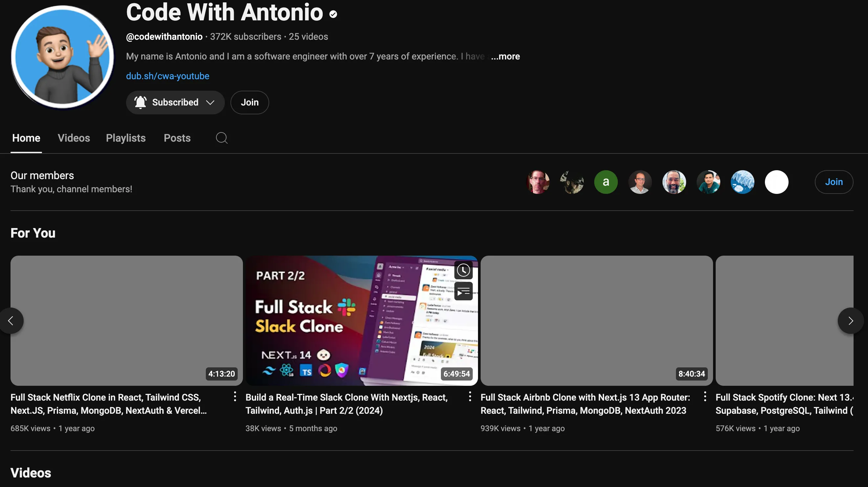Expand the Subscribed dropdown chevron
Viewport: 868px width, 487px height.
210,103
